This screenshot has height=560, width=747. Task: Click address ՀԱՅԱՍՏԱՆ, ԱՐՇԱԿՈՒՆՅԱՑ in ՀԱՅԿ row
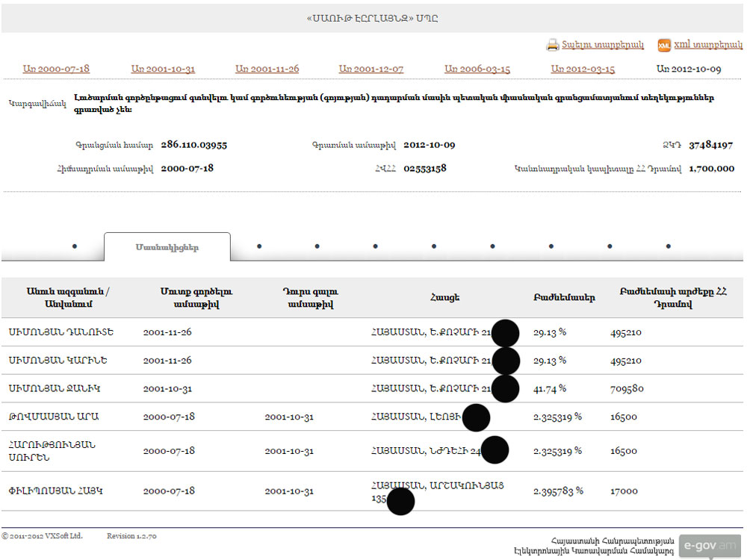coord(437,491)
